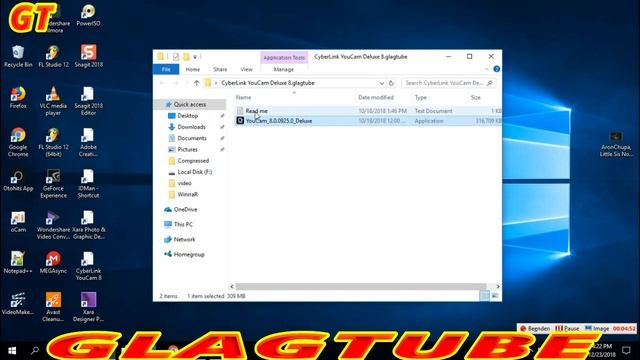Open Xara Designer Pro shortcut

pos(89,307)
